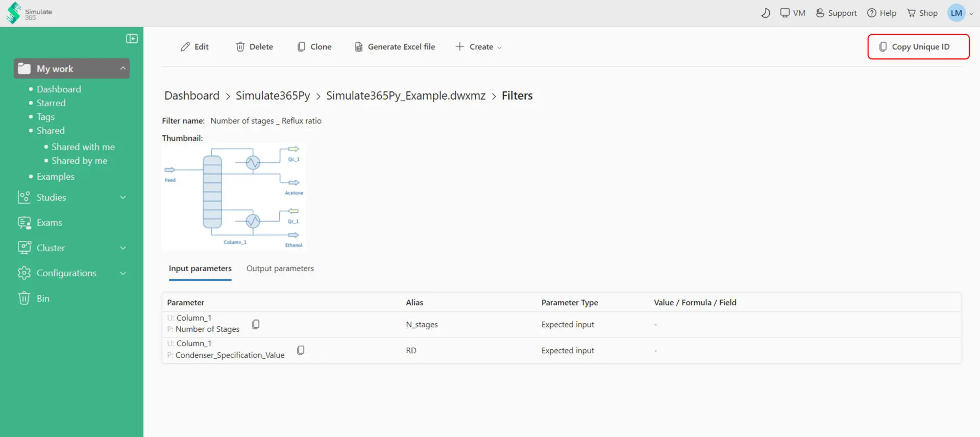
Task: Switch to Output parameters tab
Action: coord(280,269)
